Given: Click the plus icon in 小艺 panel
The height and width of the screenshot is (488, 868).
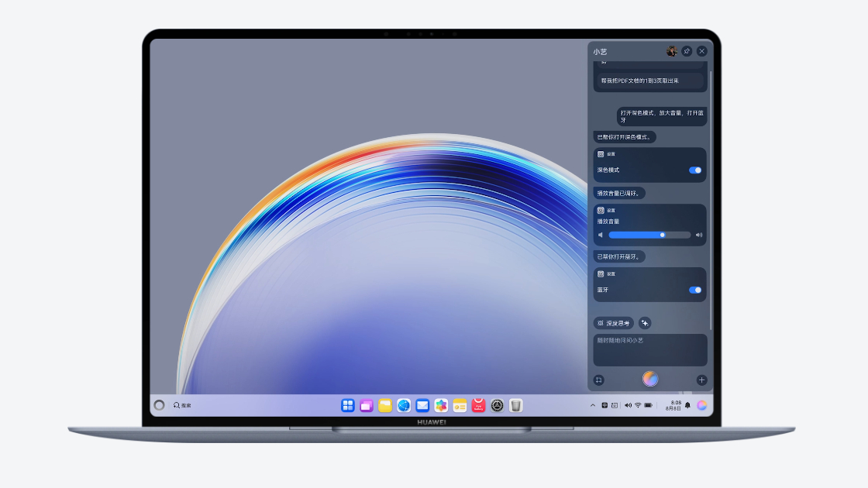Looking at the screenshot, I should tap(701, 380).
